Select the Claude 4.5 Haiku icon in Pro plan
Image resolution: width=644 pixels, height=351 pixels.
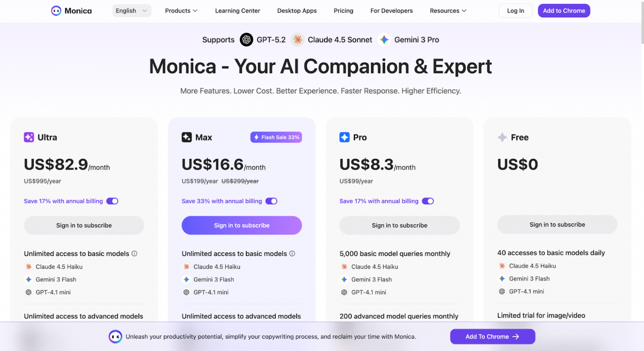(x=345, y=267)
